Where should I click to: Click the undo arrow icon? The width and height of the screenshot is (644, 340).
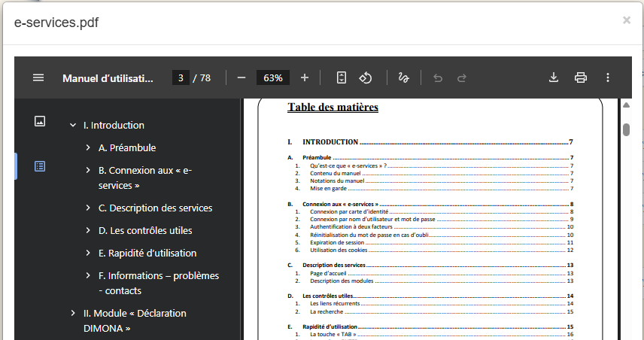[x=438, y=77]
